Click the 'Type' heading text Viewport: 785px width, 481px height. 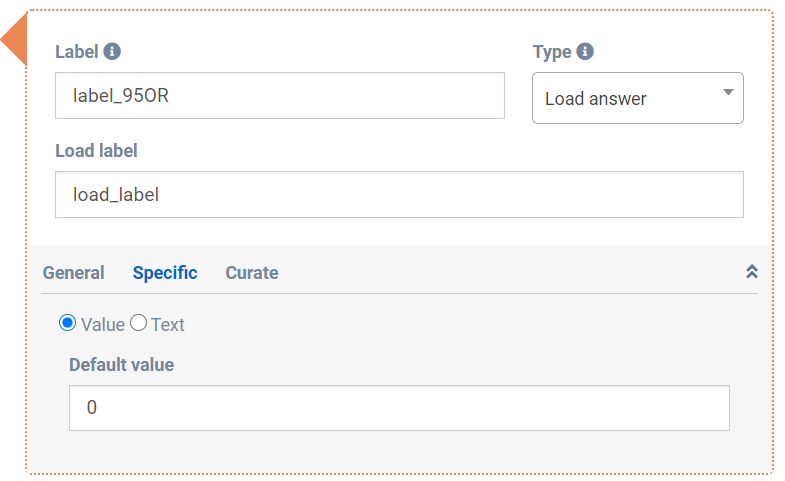point(552,52)
